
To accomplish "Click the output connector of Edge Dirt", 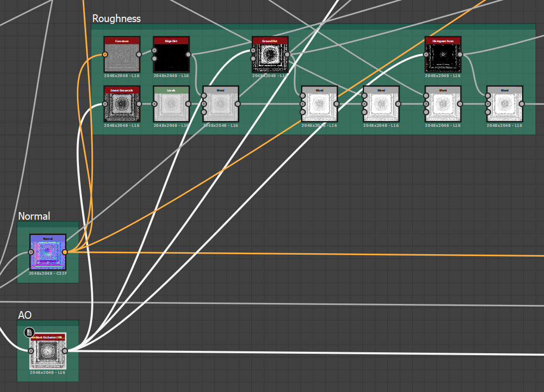I will tap(189, 55).
